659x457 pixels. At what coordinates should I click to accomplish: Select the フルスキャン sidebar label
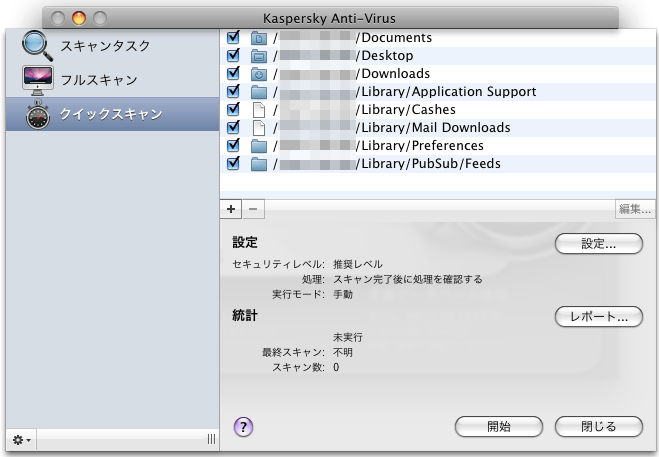point(99,80)
